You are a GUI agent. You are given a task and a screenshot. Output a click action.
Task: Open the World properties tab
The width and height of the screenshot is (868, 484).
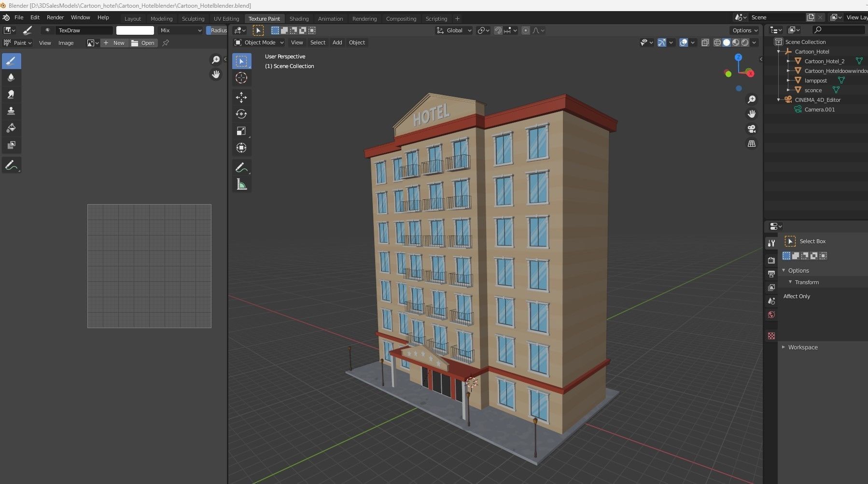771,315
